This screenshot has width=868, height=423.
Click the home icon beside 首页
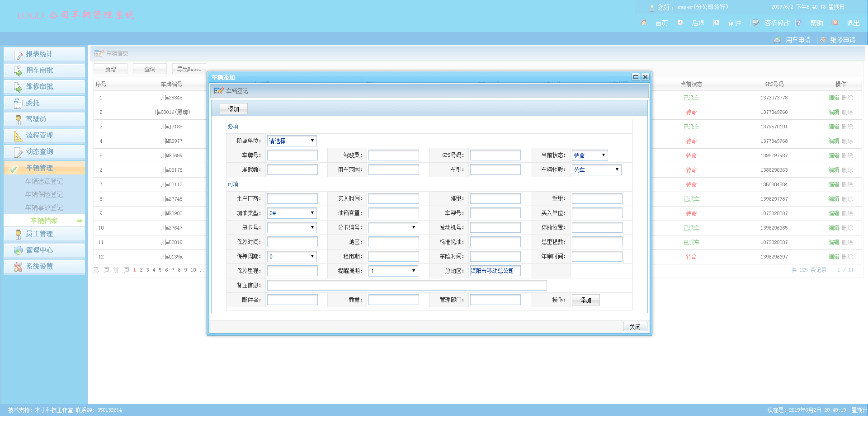pyautogui.click(x=644, y=23)
